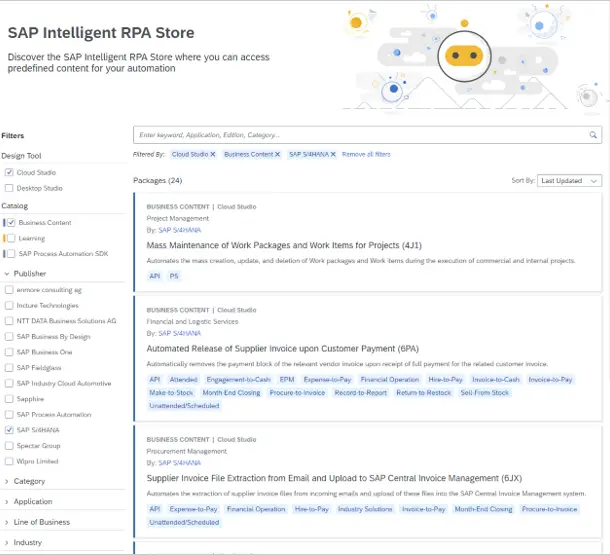Click the robot face illustration in banner
The height and width of the screenshot is (555, 610).
pyautogui.click(x=464, y=56)
